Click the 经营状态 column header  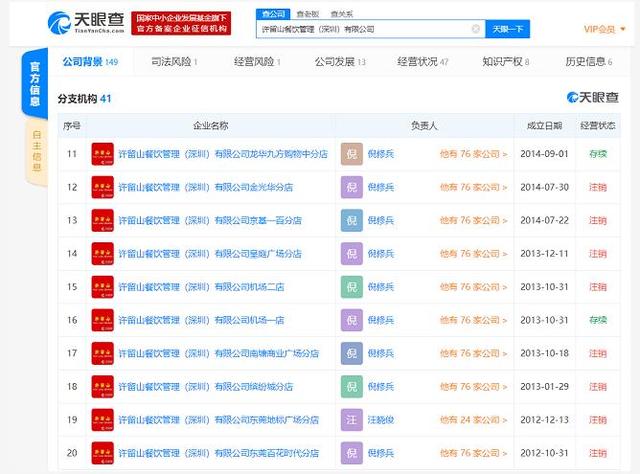coord(598,126)
